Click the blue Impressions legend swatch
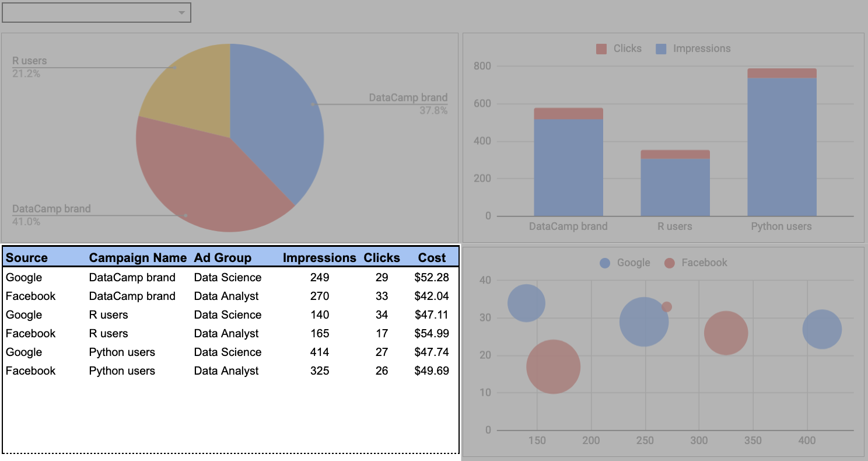Screen dimensions: 868x461 661,49
